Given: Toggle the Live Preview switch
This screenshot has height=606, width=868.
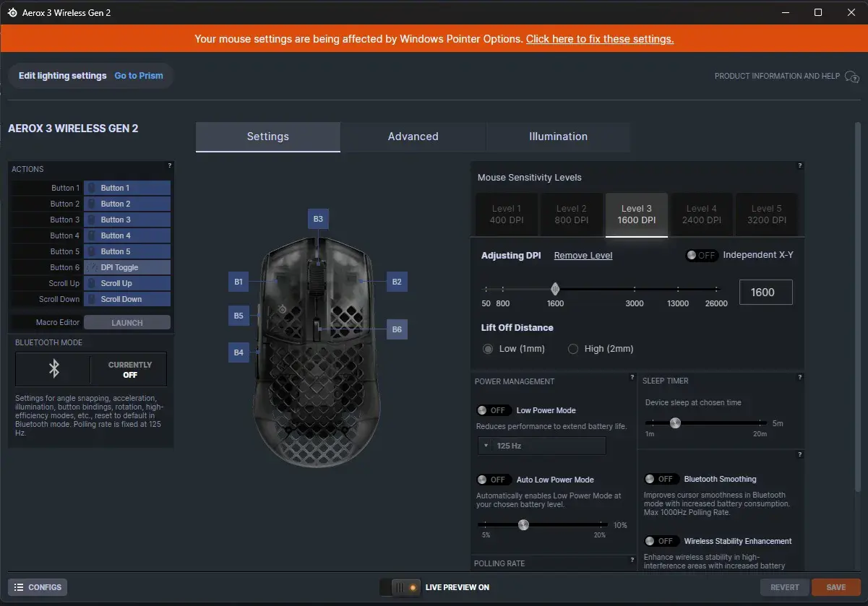Looking at the screenshot, I should [400, 587].
